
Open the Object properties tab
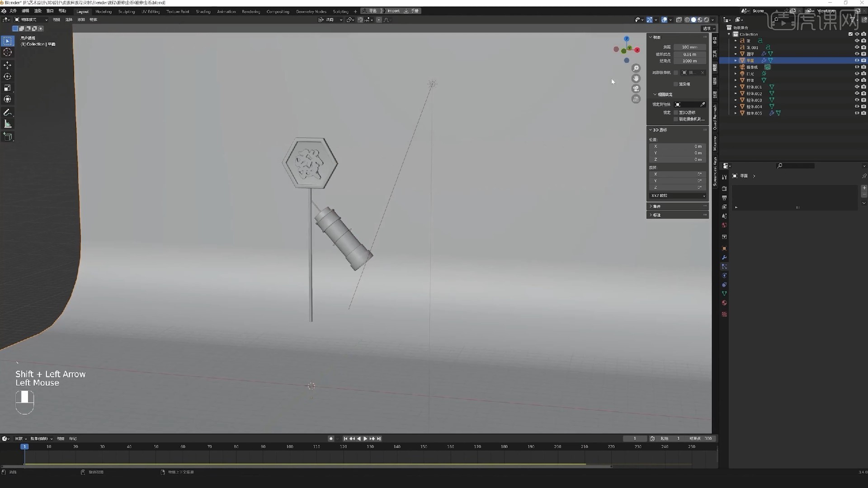724,249
